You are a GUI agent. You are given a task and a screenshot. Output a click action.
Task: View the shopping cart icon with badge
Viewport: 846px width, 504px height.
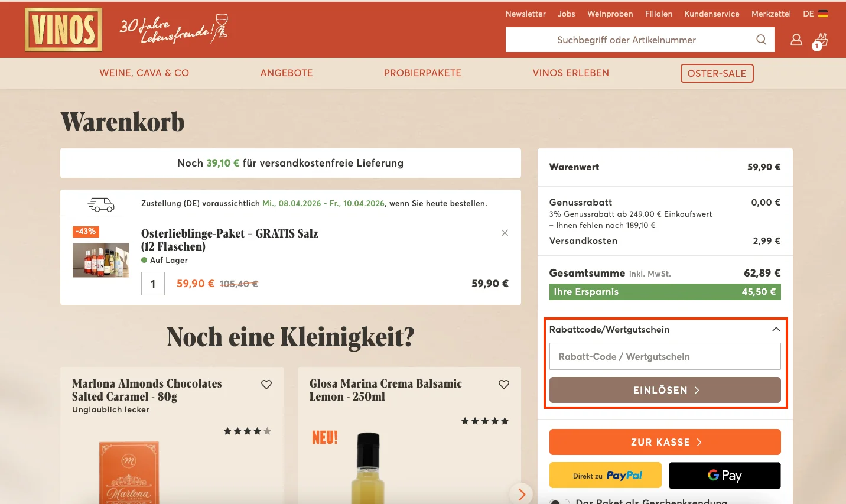[x=820, y=40]
